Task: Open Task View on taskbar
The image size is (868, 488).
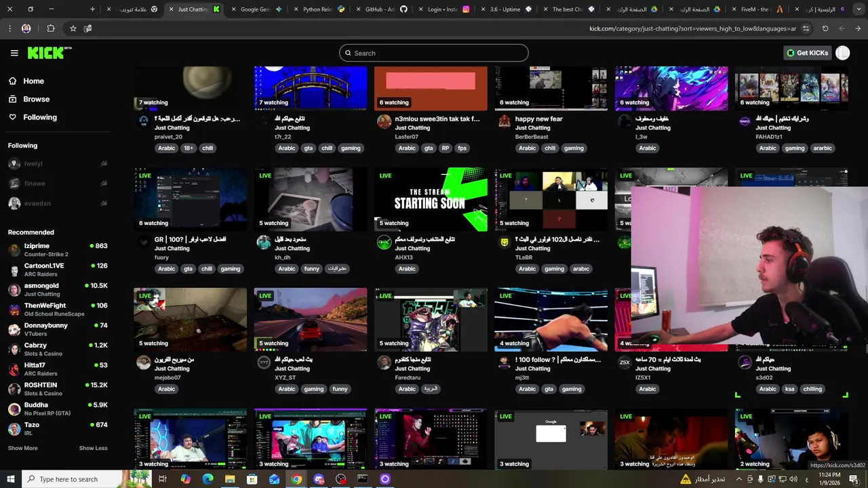Action: coord(163,479)
